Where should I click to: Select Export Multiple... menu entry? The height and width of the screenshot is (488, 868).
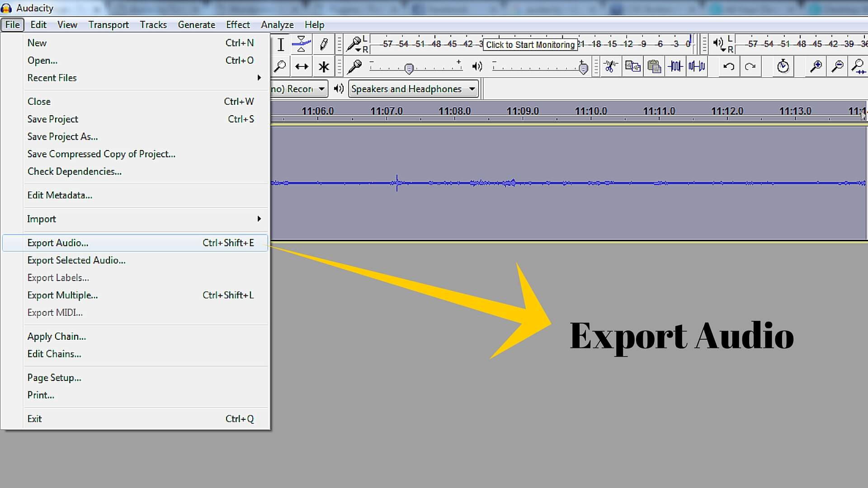(x=63, y=296)
